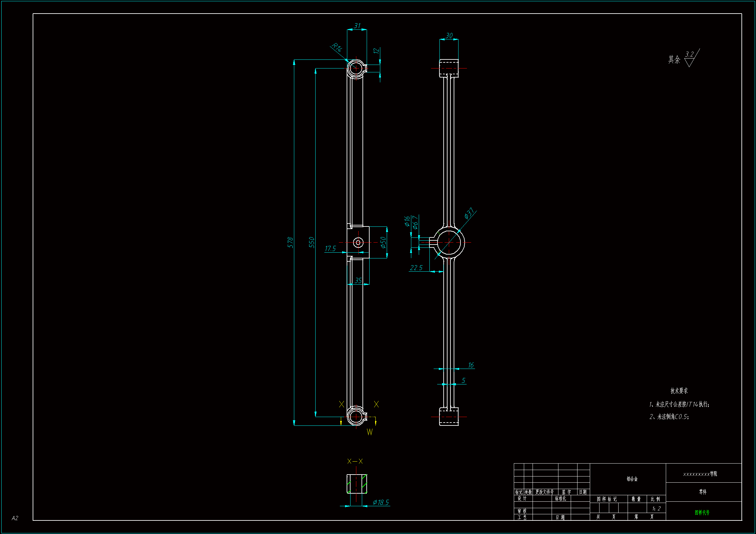The image size is (756, 534).
Task: Click the 17.5 dimension text
Action: coord(330,248)
